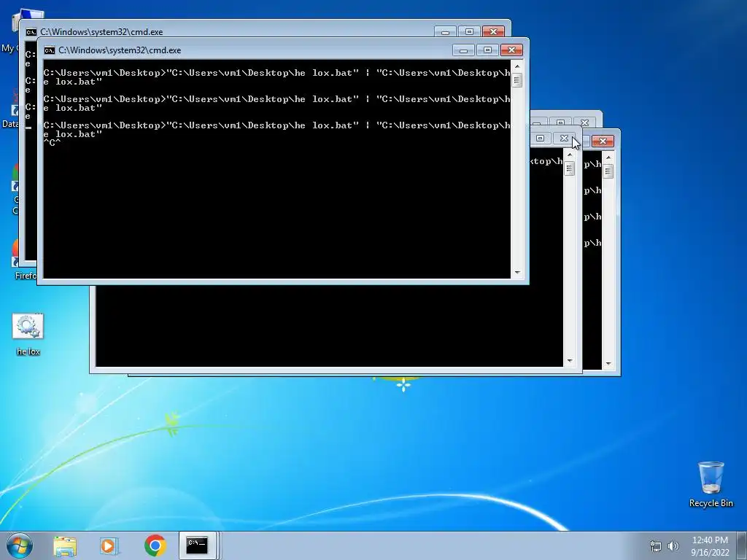Open Google Chrome from the taskbar

coord(155,545)
